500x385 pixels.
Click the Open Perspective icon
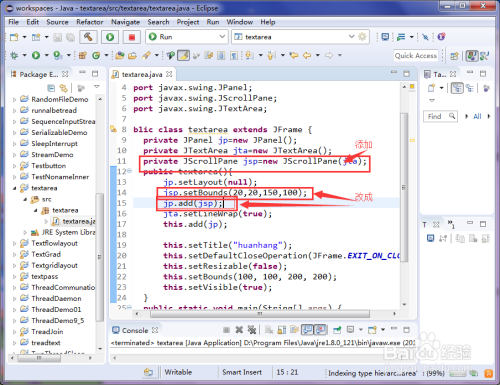(454, 56)
